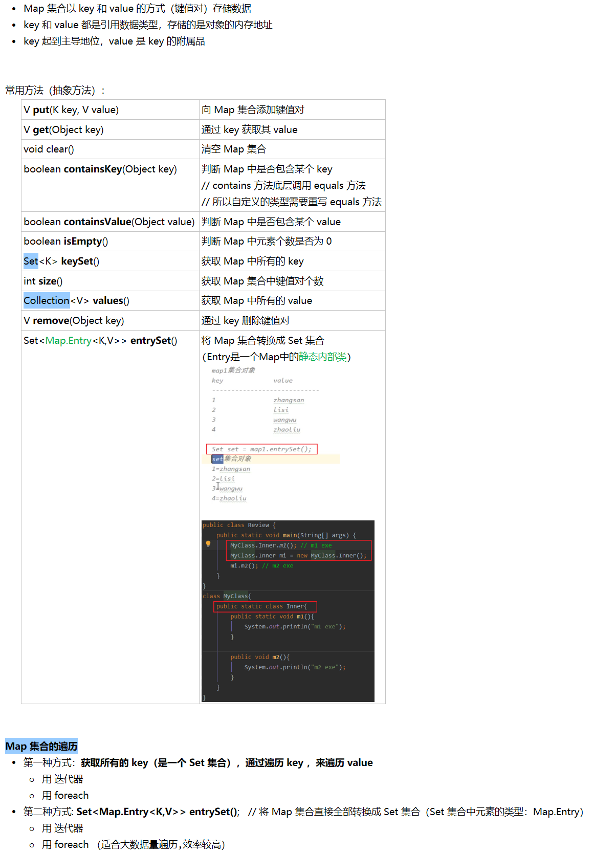The image size is (616, 853).
Task: Click 'foreach (适合大数据量遍历,效率较高)' line
Action: tap(134, 844)
